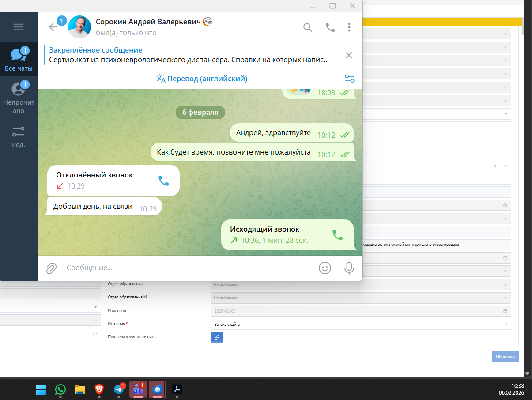Translate chat to English
532x400 pixels.
(x=202, y=79)
